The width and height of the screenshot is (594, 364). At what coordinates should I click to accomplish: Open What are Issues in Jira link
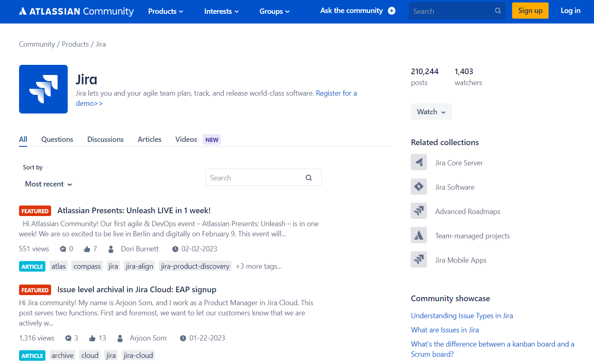tap(445, 330)
